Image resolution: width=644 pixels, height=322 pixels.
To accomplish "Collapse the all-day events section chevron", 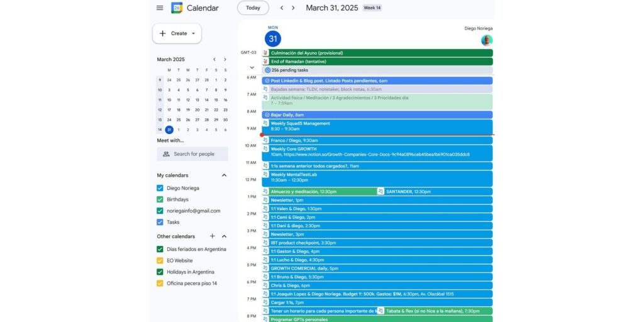I will (252, 67).
